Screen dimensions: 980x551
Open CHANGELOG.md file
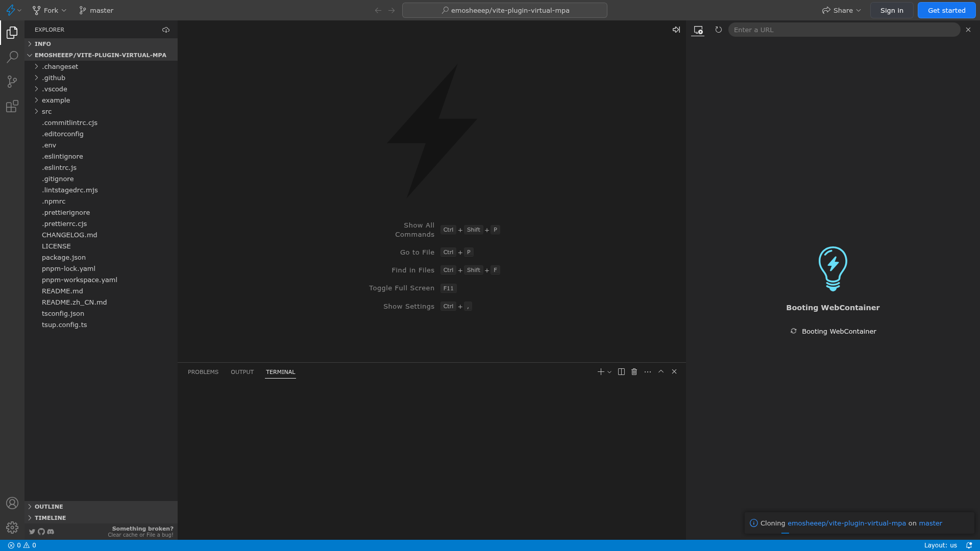(x=101, y=235)
